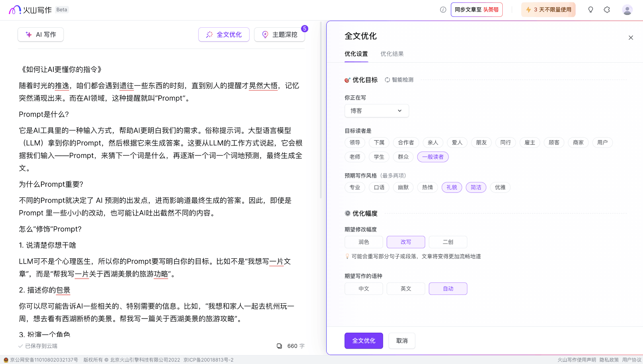
Task: Open the user avatar profile icon
Action: tap(627, 10)
